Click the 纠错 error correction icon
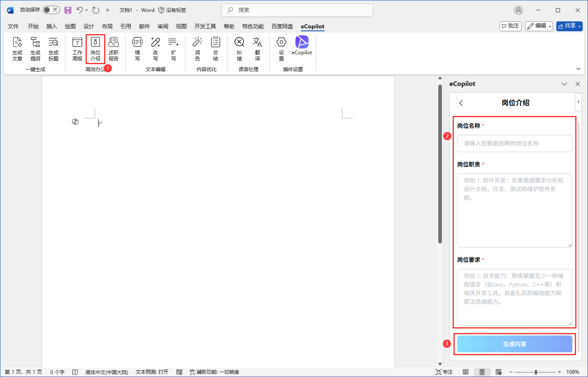Viewport: 588px width, 377px height. (239, 49)
